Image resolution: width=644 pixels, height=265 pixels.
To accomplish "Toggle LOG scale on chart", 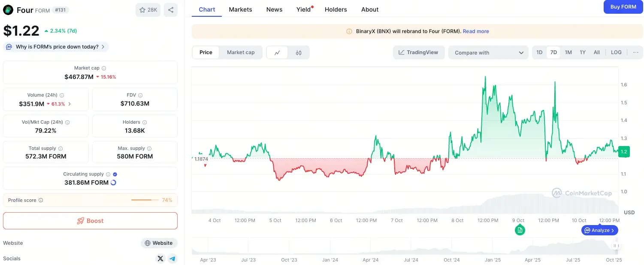I will pos(616,52).
